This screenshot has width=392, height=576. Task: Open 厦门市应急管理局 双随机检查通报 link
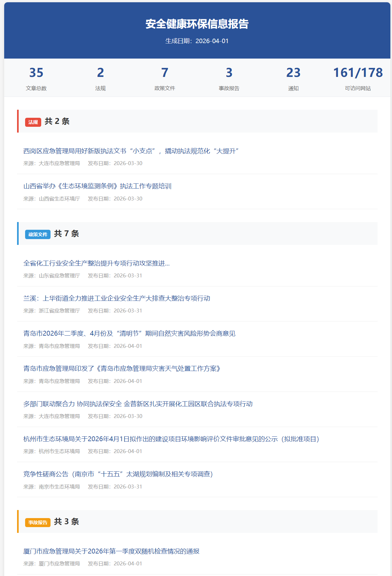[111, 551]
